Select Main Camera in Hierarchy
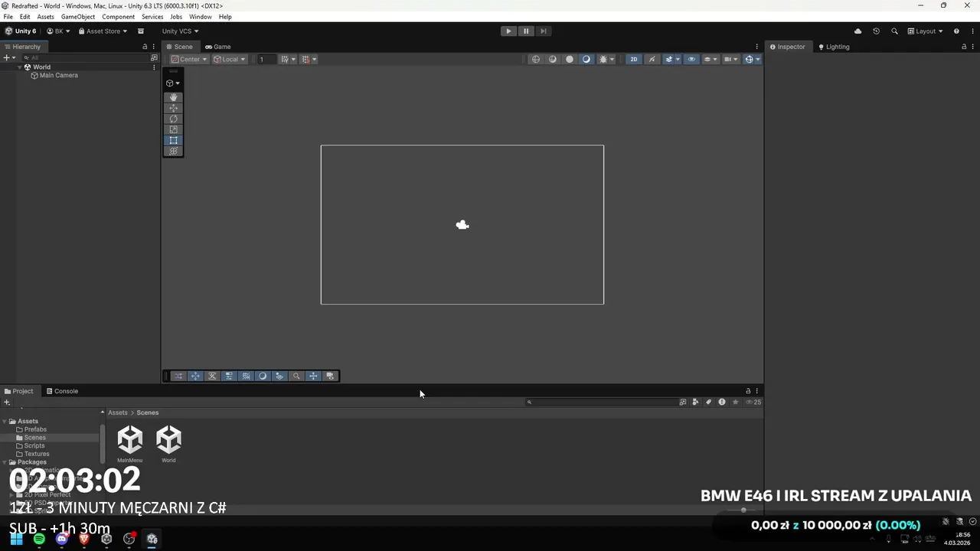 (58, 75)
